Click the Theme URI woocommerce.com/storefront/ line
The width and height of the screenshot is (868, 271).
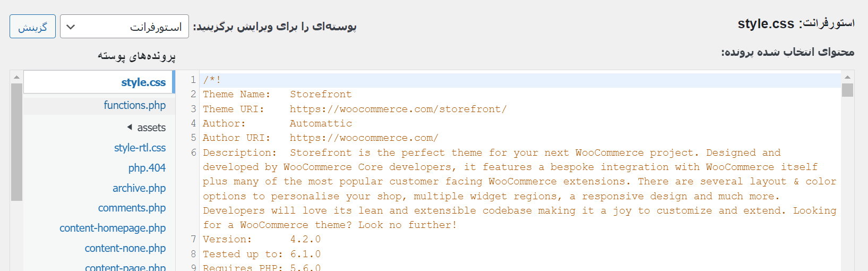355,109
